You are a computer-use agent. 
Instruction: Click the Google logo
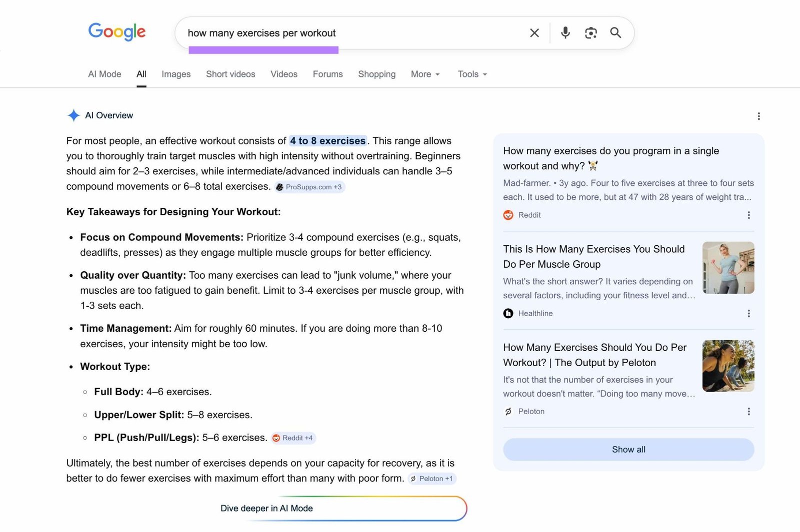[117, 32]
